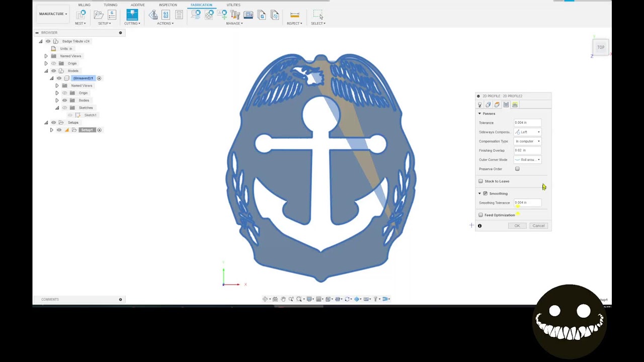644x362 pixels.
Task: Open the SETUP menu label
Action: point(105,24)
